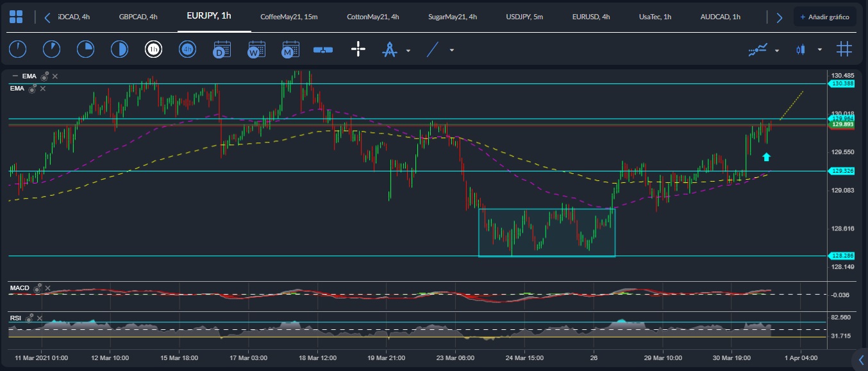
Task: Click the 129.893 red price tag
Action: (842, 125)
